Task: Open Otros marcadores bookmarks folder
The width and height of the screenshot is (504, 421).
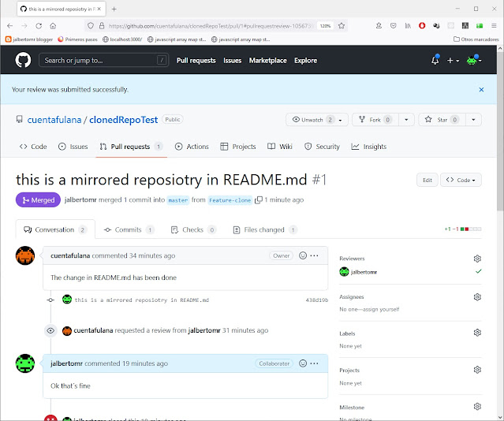Action: (476, 39)
